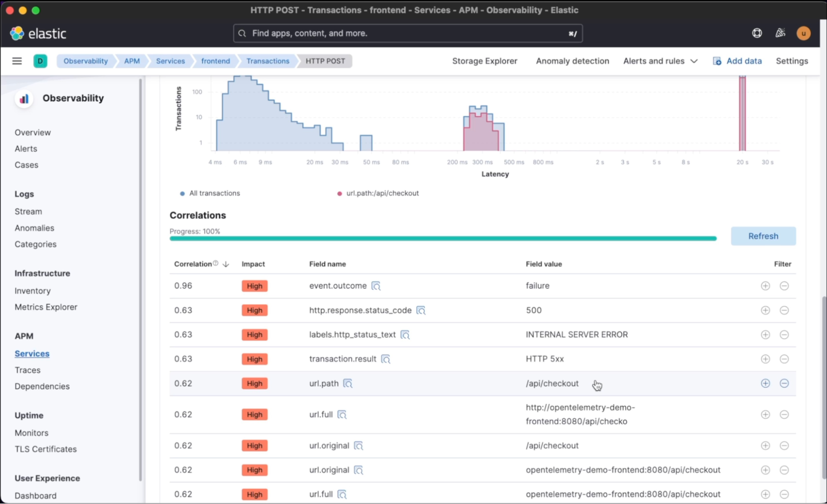Exclude filter for INTERNAL SERVER ERROR

(x=784, y=335)
